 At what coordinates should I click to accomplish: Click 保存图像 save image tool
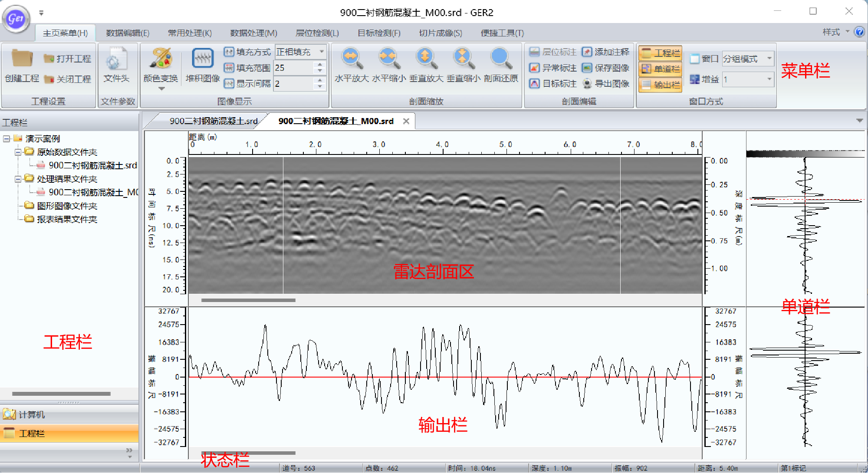[x=606, y=68]
